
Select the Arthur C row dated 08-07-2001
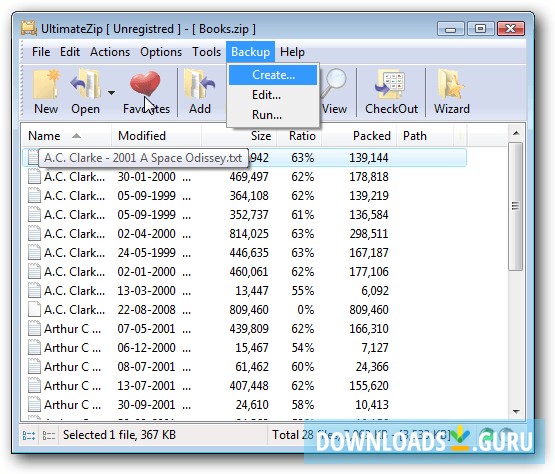pyautogui.click(x=244, y=367)
